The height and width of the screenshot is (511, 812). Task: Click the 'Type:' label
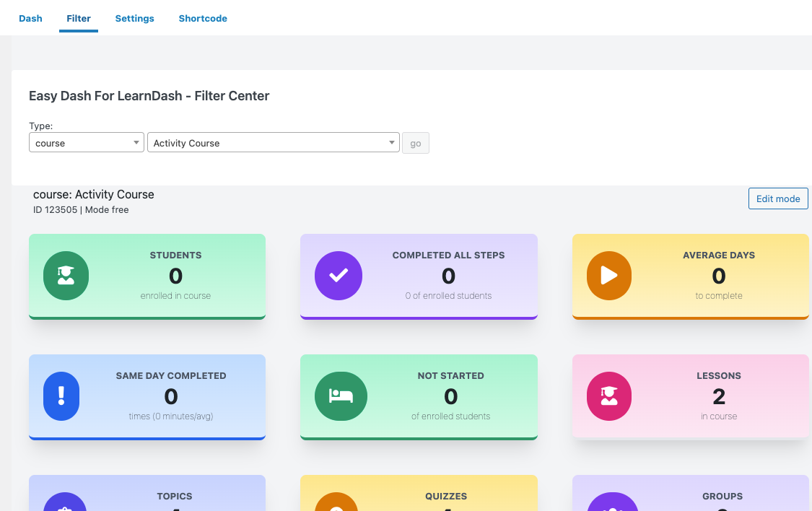[41, 126]
